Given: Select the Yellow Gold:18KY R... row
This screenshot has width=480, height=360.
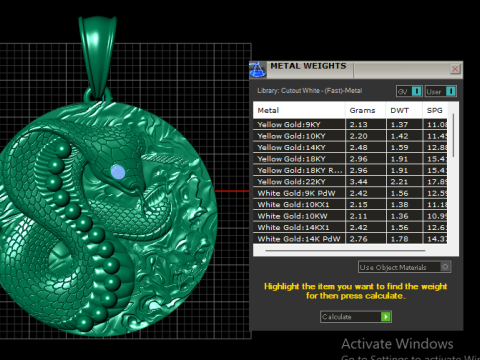Looking at the screenshot, I should [350, 170].
